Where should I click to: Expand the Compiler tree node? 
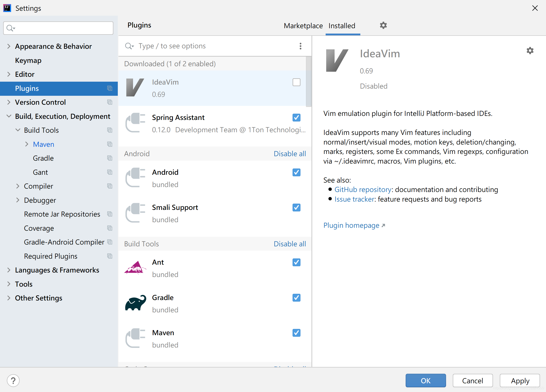[17, 186]
